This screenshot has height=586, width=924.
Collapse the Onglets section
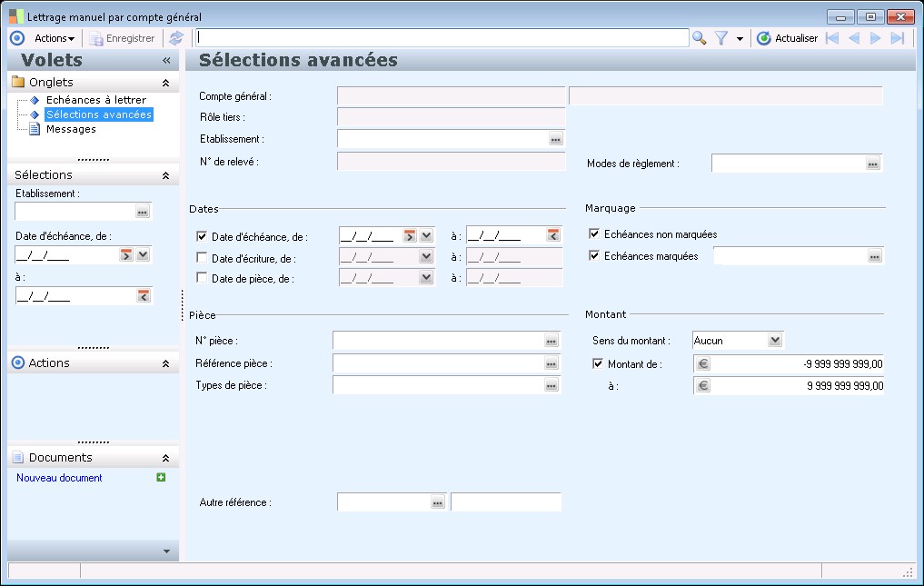pos(165,83)
